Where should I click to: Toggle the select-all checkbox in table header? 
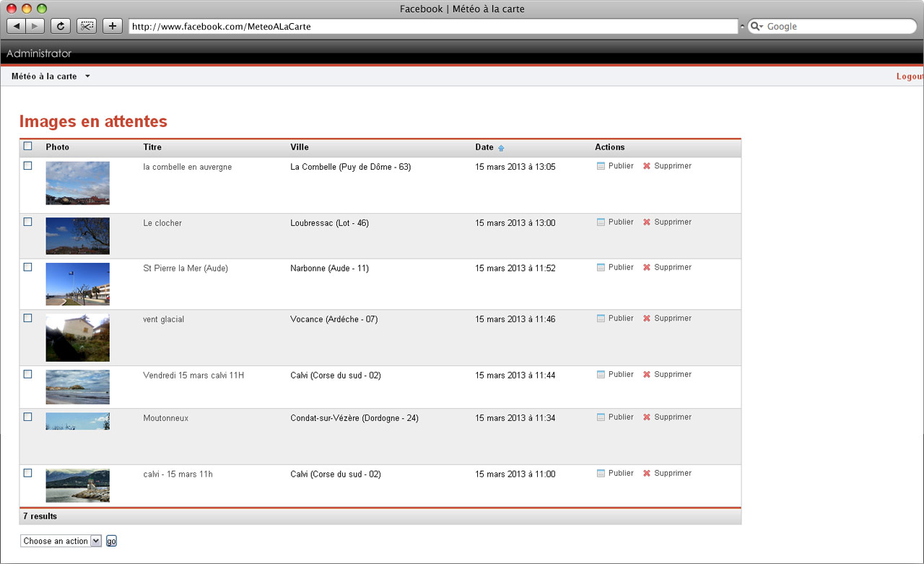pyautogui.click(x=28, y=146)
